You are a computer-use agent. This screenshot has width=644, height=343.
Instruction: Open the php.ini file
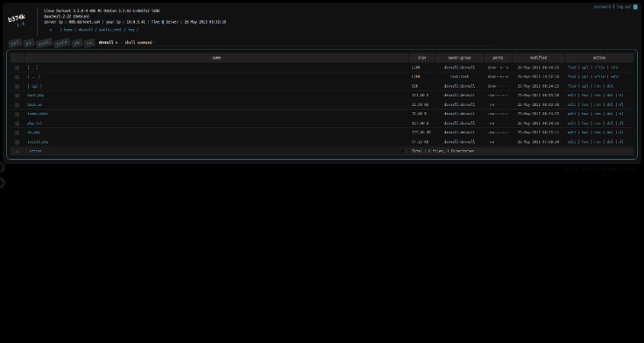[x=34, y=124]
